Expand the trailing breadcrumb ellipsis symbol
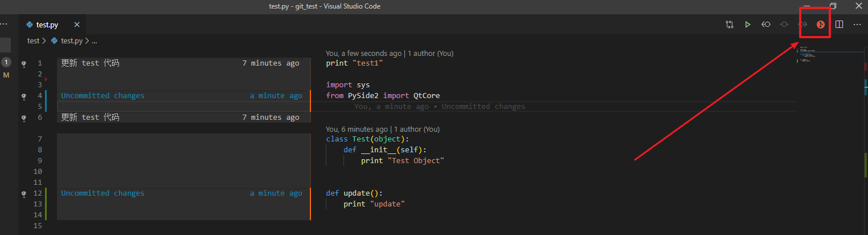The width and height of the screenshot is (868, 235). click(x=95, y=41)
